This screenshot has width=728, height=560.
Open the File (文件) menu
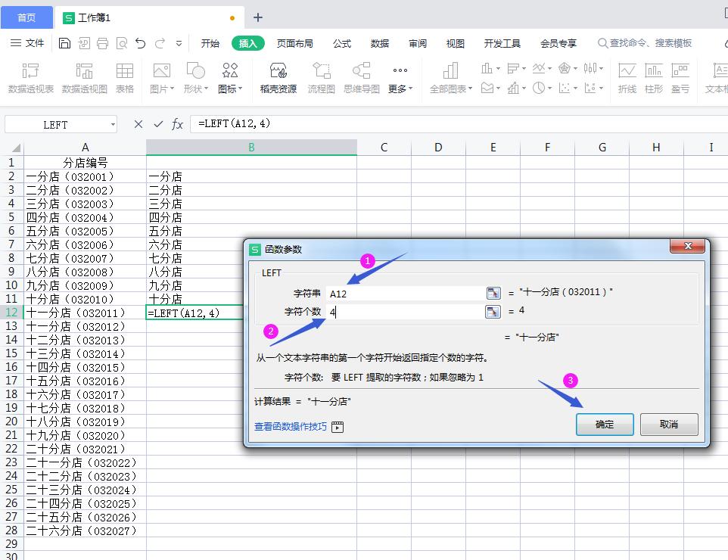pyautogui.click(x=27, y=43)
